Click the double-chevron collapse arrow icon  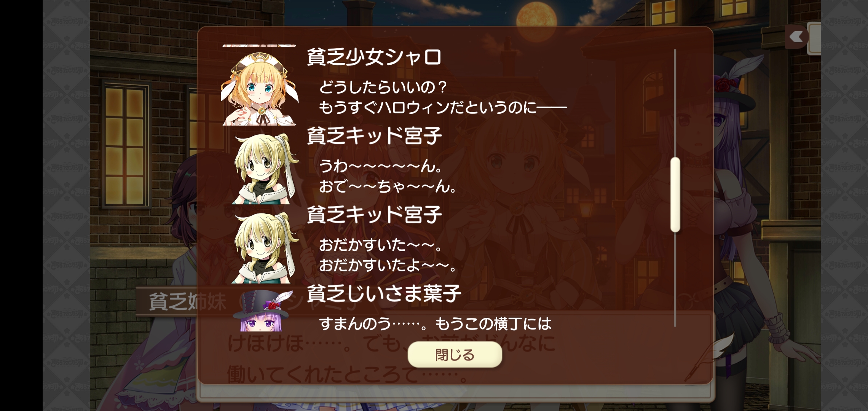796,37
